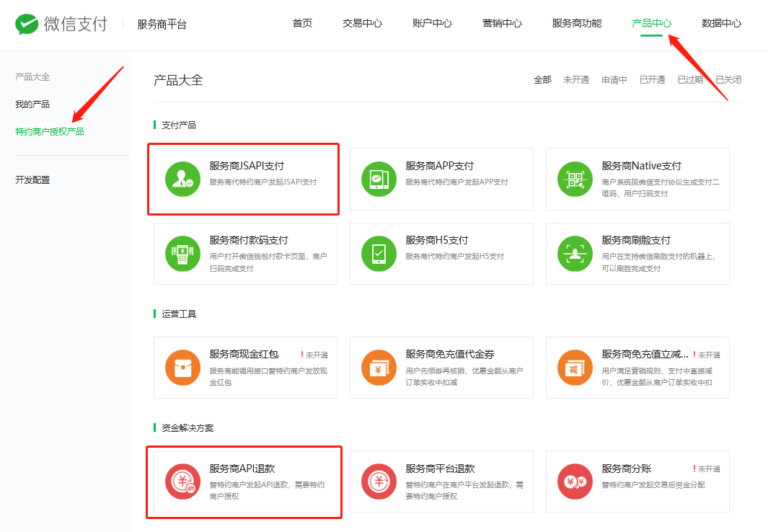Click the 支付产品 section heading

(x=179, y=125)
